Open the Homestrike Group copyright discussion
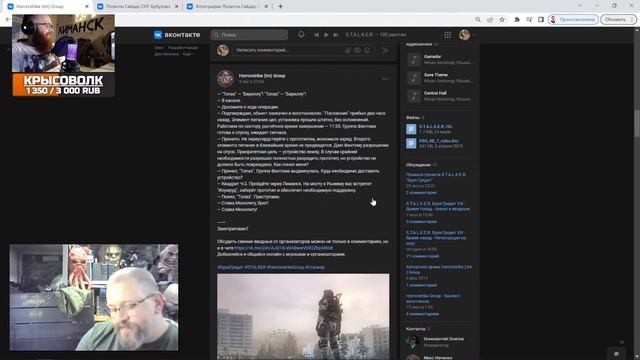 (439, 269)
